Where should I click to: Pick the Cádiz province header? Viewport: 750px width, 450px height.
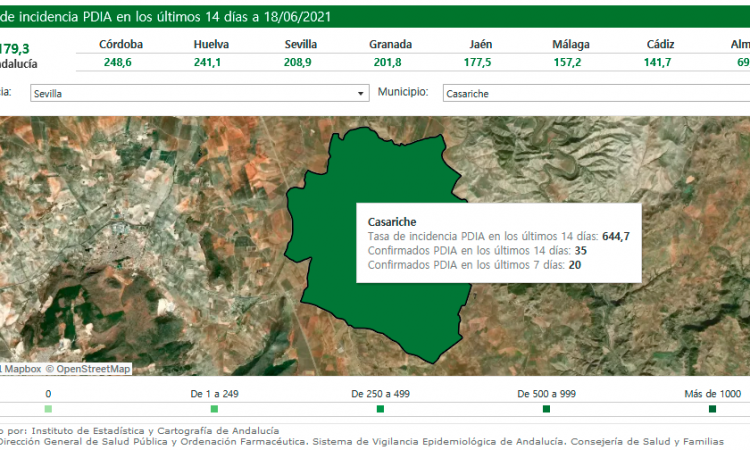658,45
